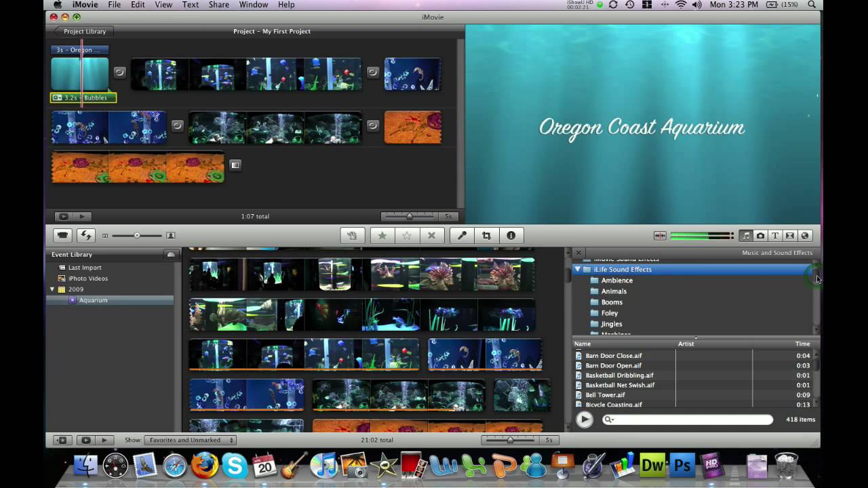Open the voiceover microphone tool
Screen dimensions: 868x488
(x=462, y=235)
